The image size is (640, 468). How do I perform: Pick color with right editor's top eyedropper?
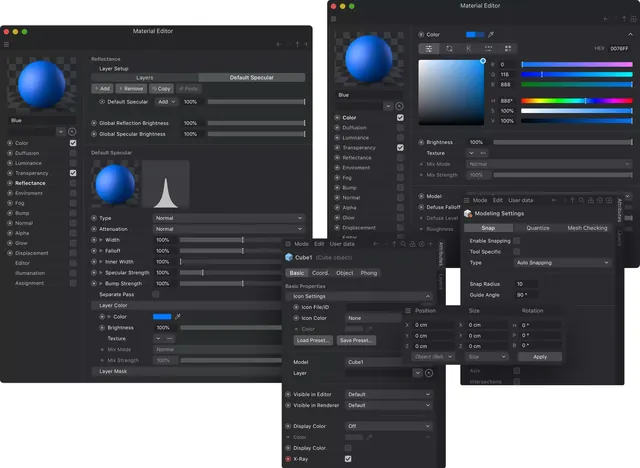click(x=491, y=35)
